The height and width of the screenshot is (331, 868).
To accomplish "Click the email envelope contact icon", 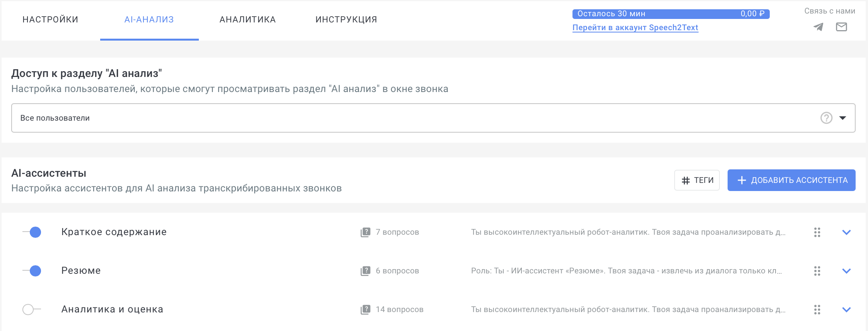I will 841,27.
